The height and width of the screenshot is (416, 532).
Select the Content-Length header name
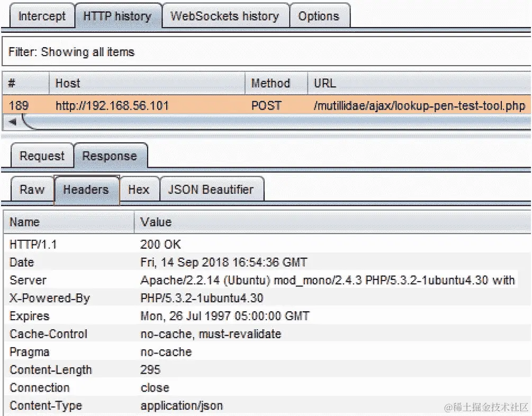pyautogui.click(x=51, y=370)
